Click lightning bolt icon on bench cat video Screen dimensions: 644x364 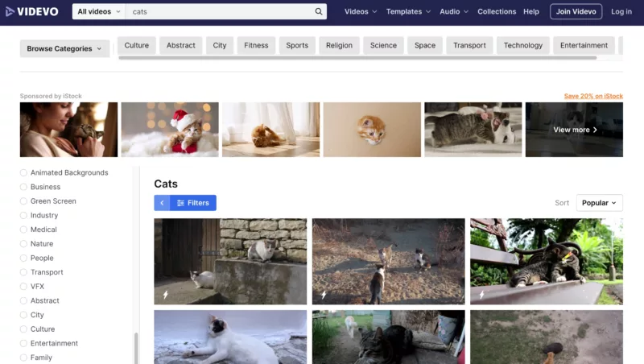tap(481, 295)
